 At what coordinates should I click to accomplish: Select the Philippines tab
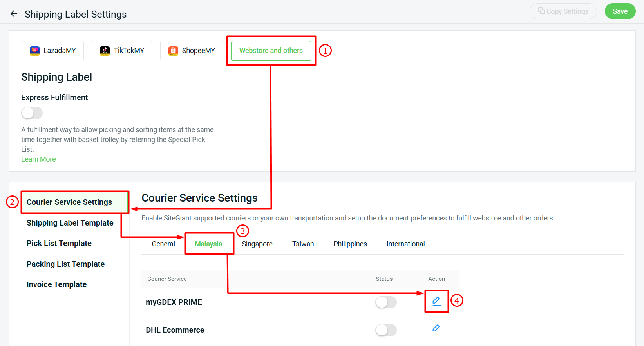[350, 244]
